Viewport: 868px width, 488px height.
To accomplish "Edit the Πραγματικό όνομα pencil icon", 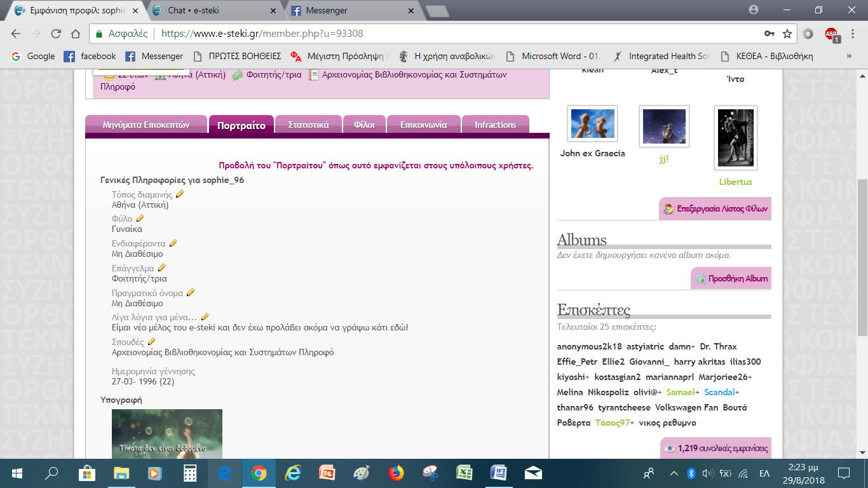I will point(191,292).
